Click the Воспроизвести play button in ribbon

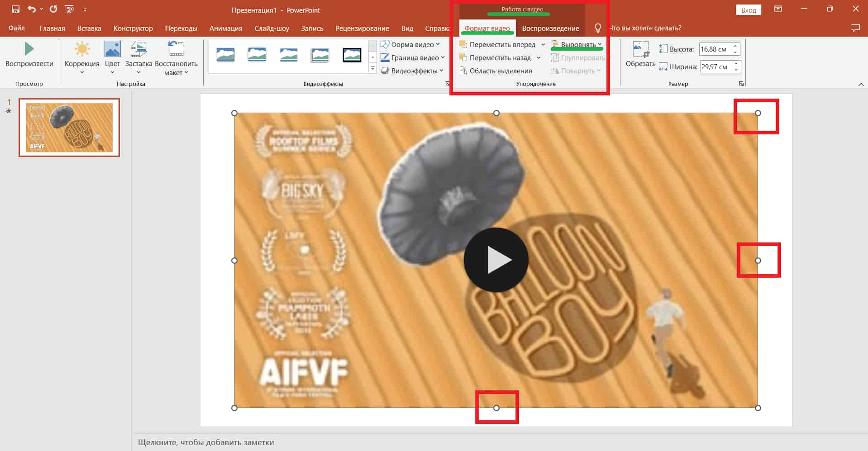[x=29, y=54]
